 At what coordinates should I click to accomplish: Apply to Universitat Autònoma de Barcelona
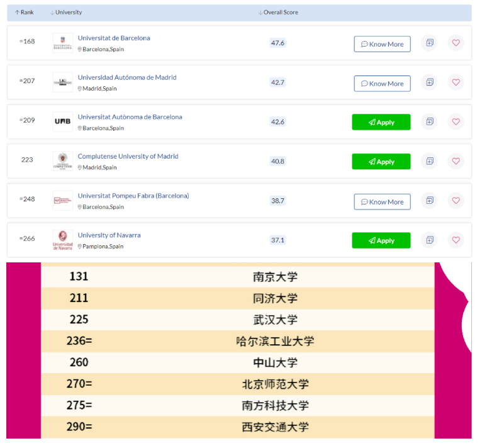click(381, 122)
